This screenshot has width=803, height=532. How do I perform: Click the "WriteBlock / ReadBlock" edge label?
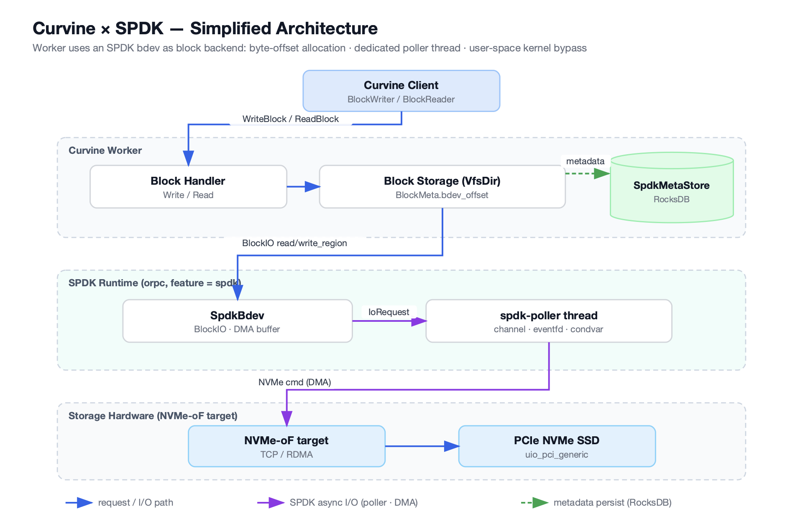tap(291, 119)
